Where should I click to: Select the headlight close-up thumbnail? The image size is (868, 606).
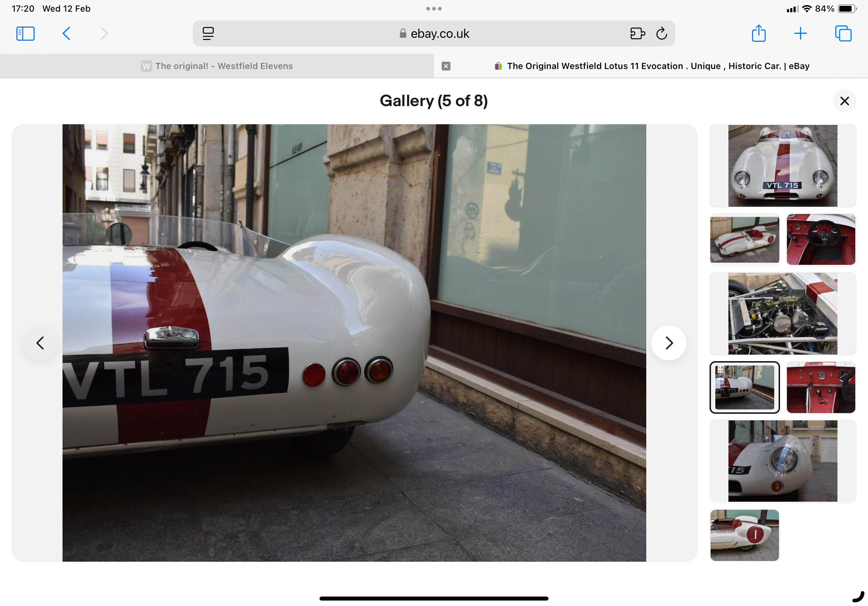(782, 461)
